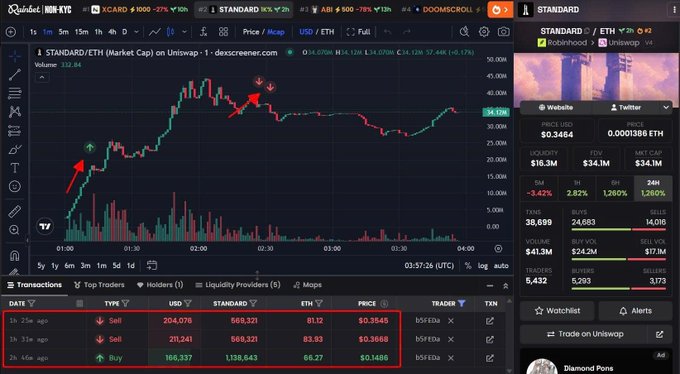Toggle Full screen chart mode

359,32
